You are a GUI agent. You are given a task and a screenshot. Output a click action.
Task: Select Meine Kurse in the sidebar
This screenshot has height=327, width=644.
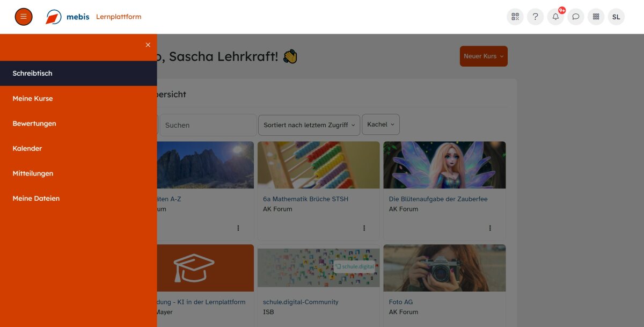pos(33,99)
